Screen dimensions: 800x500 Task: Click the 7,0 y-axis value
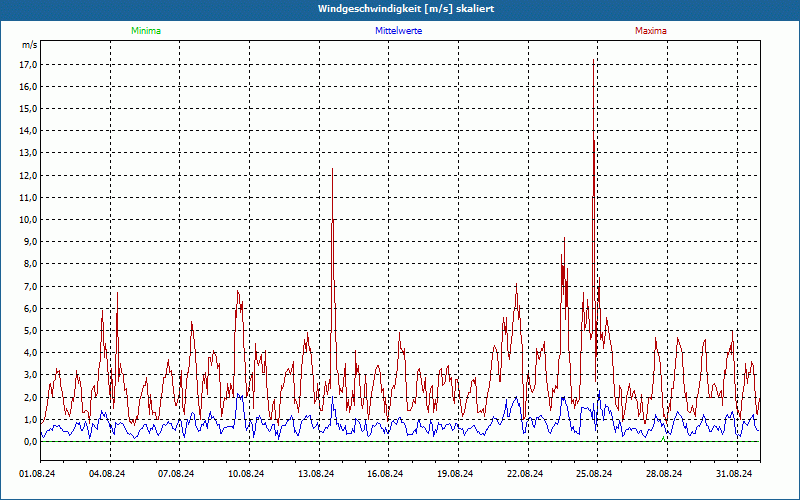(31, 286)
